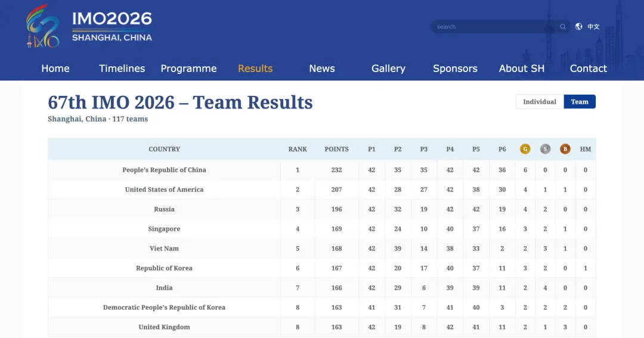Click the bronze medal column icon

[565, 149]
